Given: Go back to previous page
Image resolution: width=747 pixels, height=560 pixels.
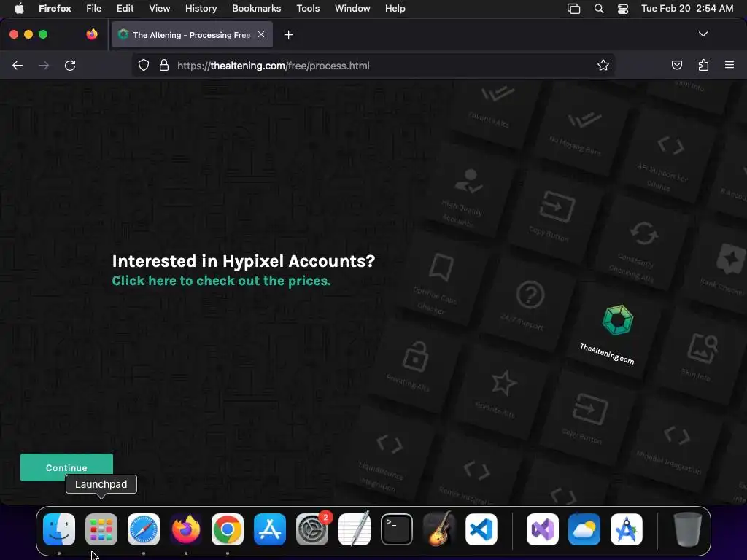Looking at the screenshot, I should coord(18,66).
